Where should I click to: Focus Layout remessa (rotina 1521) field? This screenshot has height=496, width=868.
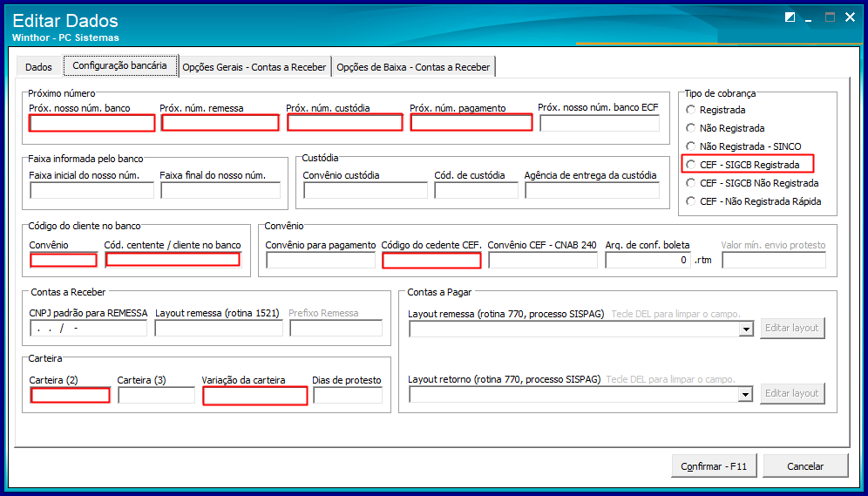click(x=219, y=329)
